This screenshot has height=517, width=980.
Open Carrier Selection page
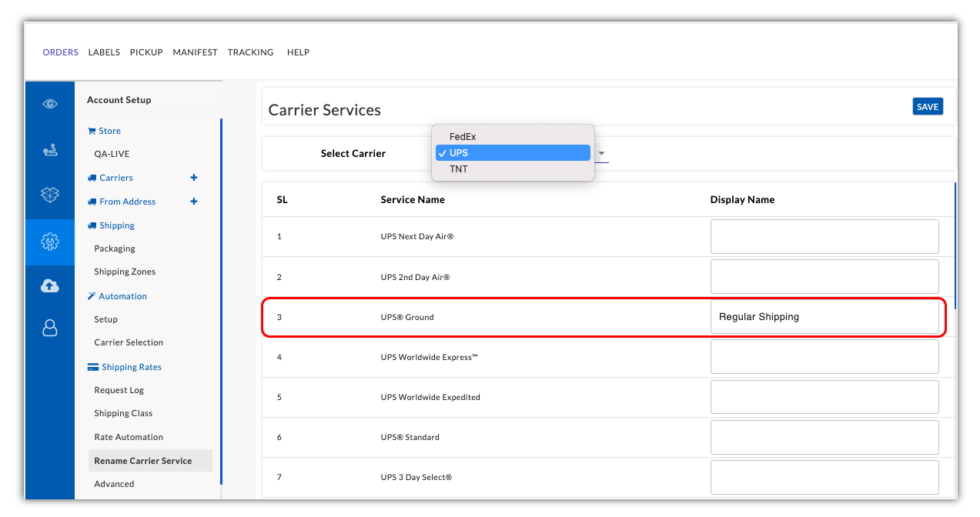(x=129, y=342)
